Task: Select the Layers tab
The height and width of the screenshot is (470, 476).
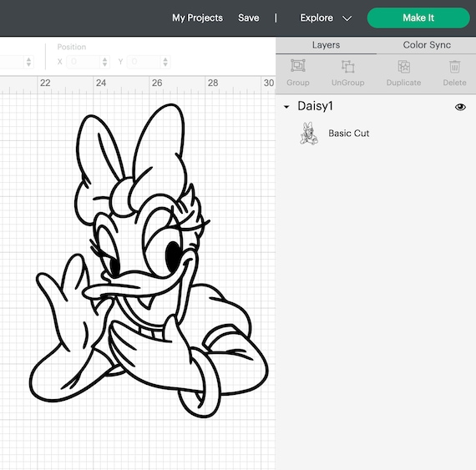Action: pyautogui.click(x=326, y=45)
